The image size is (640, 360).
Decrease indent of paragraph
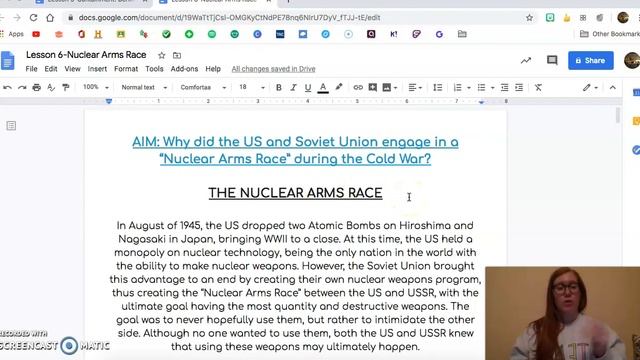click(x=504, y=87)
